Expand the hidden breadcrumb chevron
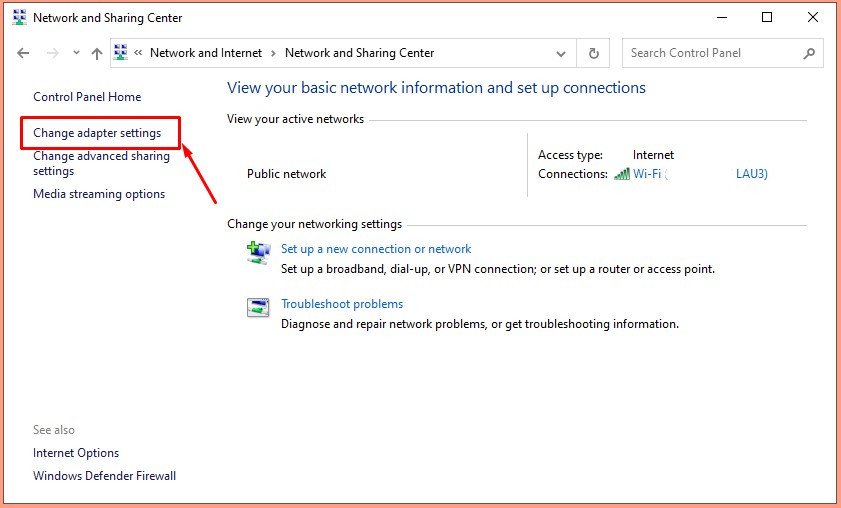841x508 pixels. [x=138, y=53]
